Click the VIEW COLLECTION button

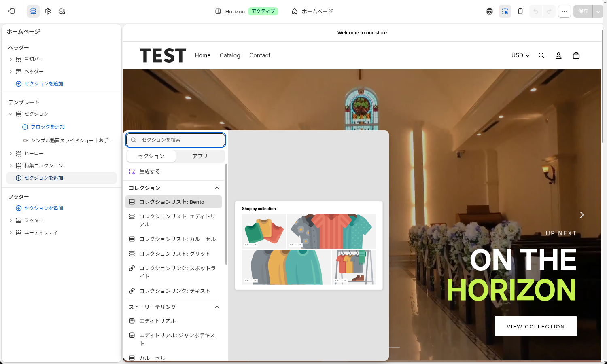pyautogui.click(x=536, y=326)
